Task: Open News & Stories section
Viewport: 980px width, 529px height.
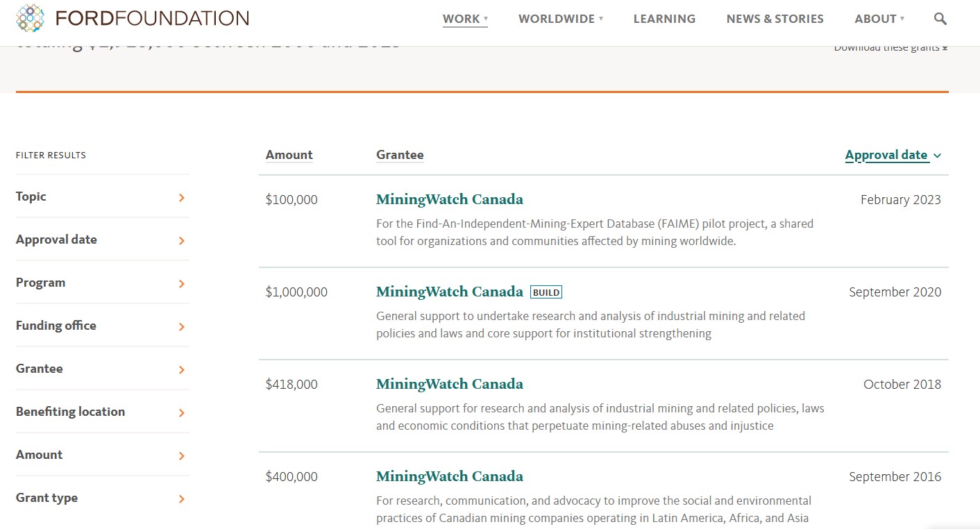Action: (775, 19)
